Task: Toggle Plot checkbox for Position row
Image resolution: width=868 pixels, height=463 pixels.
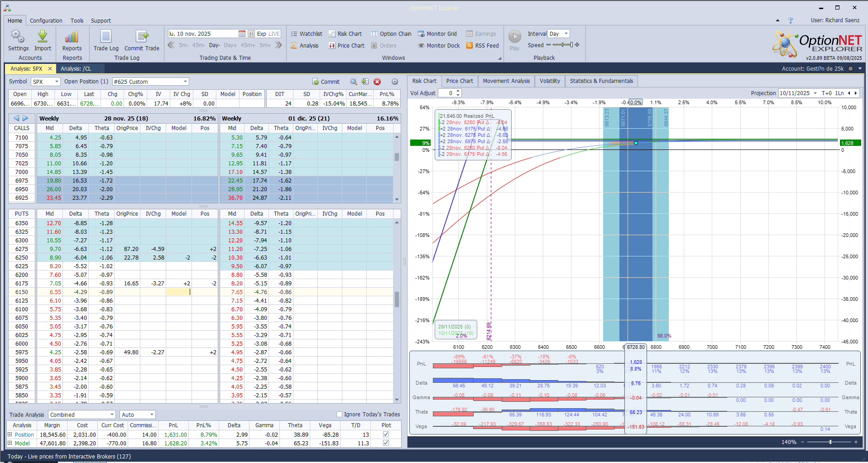Action: pos(386,434)
